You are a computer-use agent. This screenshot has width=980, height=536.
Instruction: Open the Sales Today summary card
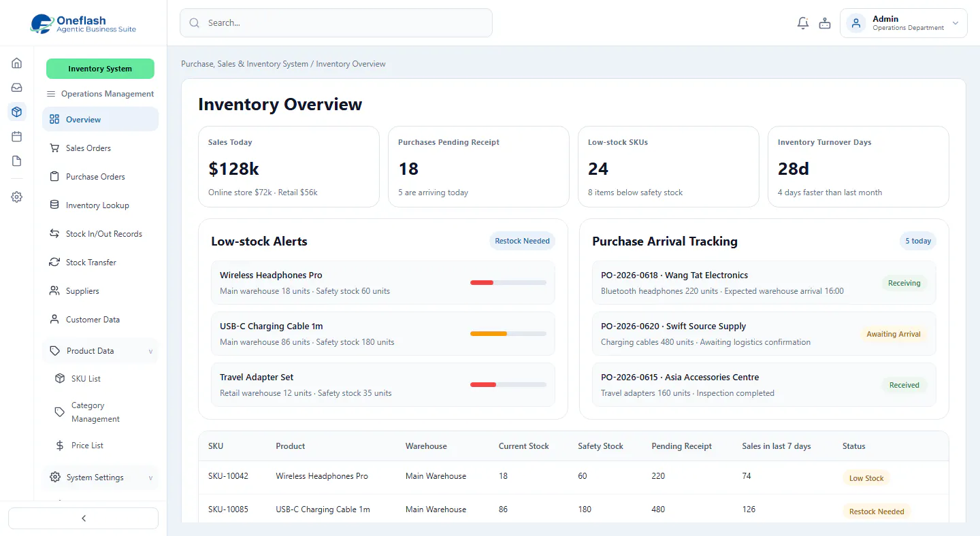click(289, 167)
